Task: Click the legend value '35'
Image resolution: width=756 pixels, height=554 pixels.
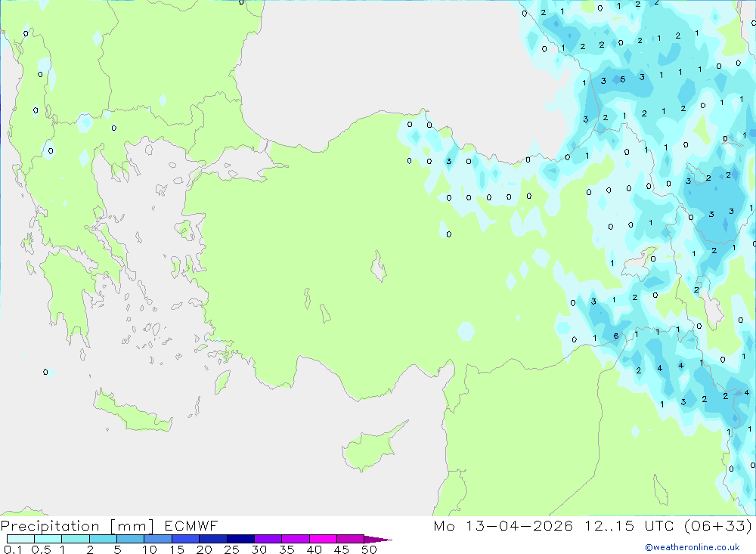Action: [287, 549]
